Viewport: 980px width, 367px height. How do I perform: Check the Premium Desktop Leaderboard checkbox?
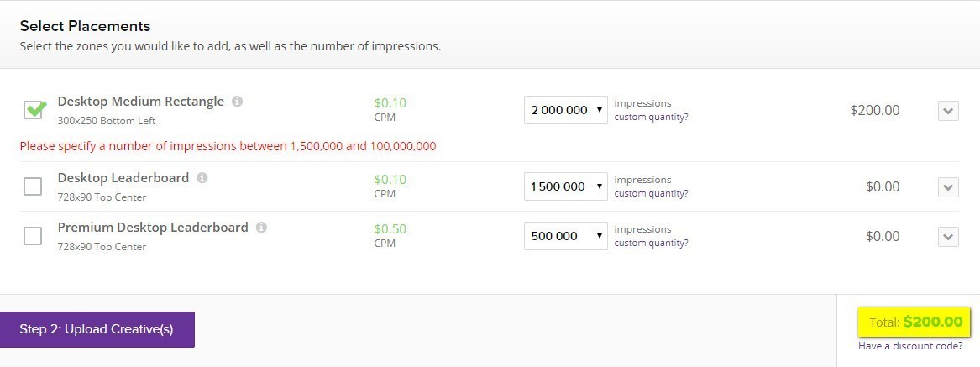tap(33, 236)
